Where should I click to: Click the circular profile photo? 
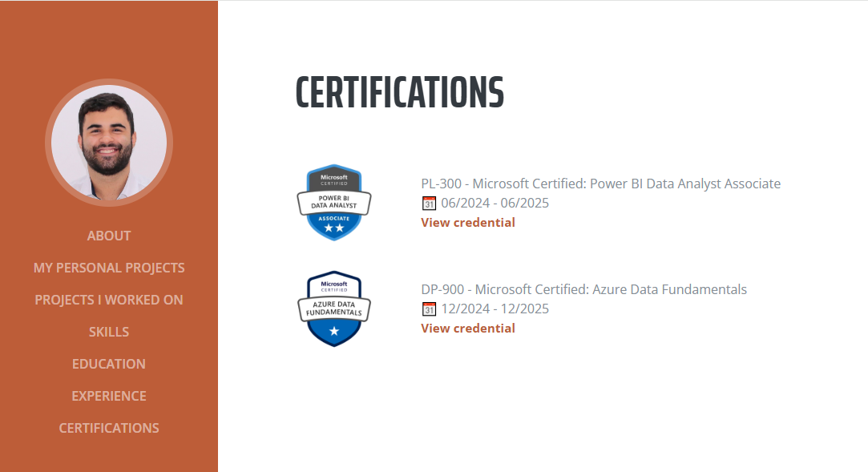pos(109,143)
